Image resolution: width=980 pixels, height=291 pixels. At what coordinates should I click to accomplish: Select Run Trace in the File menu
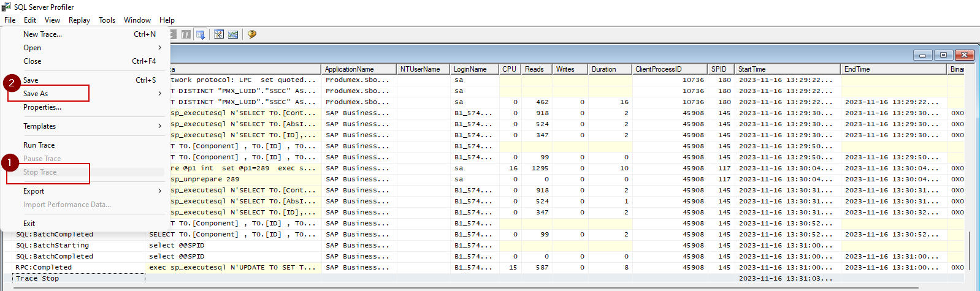pyautogui.click(x=39, y=145)
